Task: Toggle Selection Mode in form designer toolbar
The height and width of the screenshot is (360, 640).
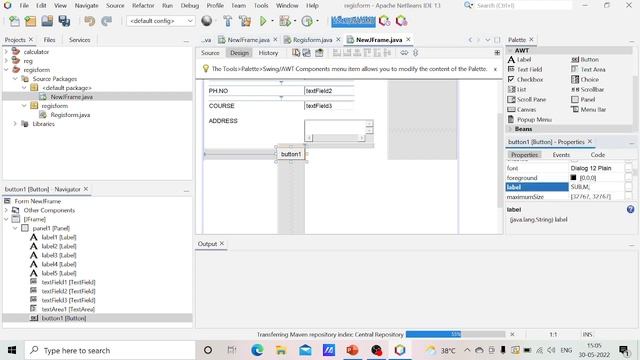Action: 296,53
